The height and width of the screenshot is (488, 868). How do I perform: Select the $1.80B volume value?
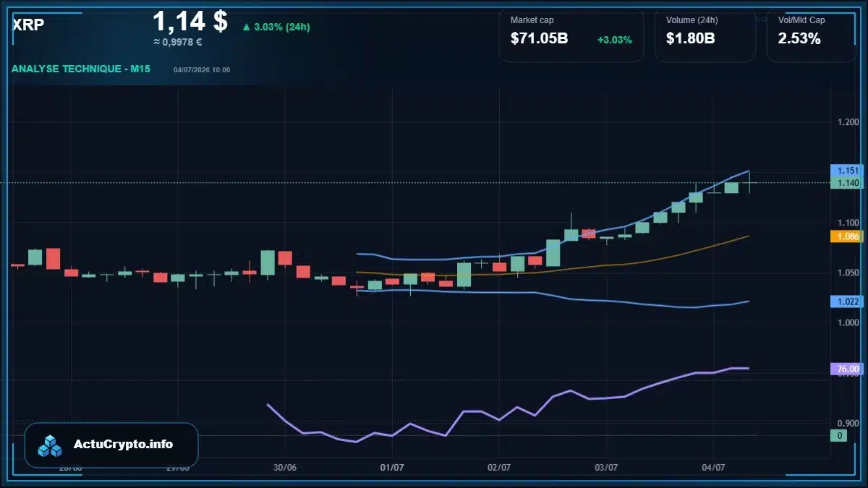click(691, 39)
